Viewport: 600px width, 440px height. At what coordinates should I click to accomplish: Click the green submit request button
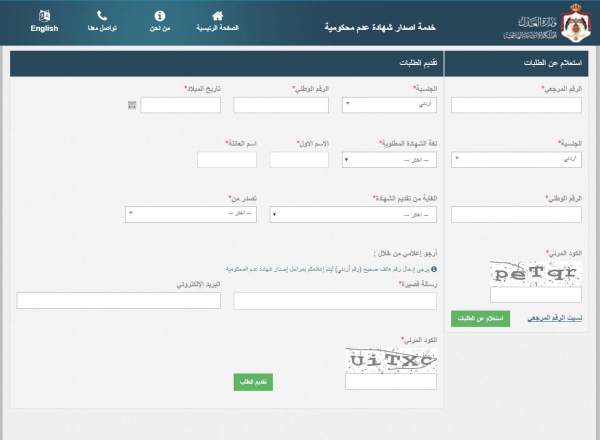253,382
